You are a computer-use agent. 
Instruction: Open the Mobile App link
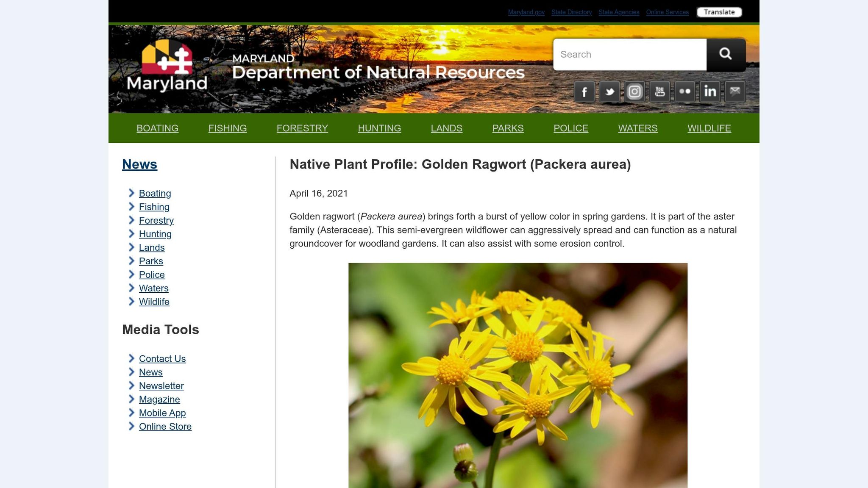162,413
